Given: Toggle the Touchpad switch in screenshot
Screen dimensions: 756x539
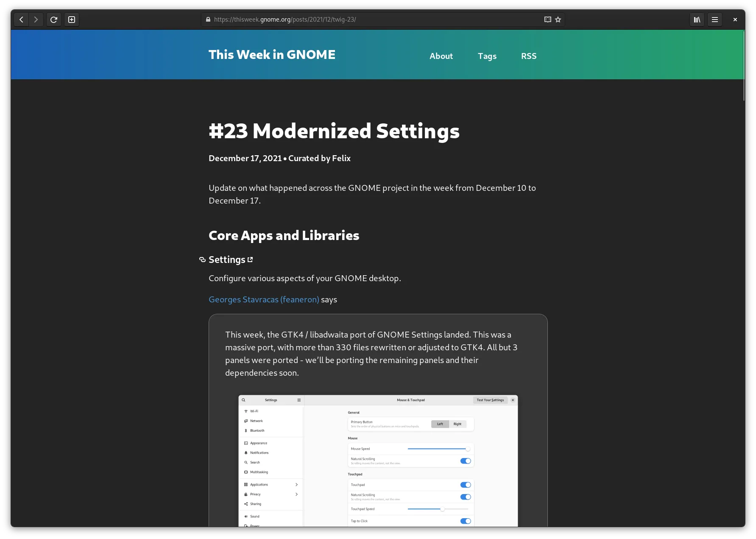Looking at the screenshot, I should pos(465,485).
